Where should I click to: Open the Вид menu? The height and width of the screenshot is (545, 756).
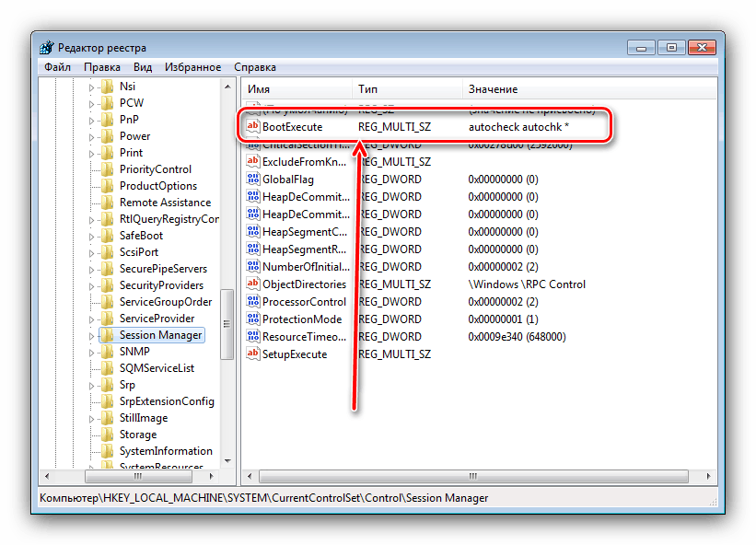[x=143, y=67]
